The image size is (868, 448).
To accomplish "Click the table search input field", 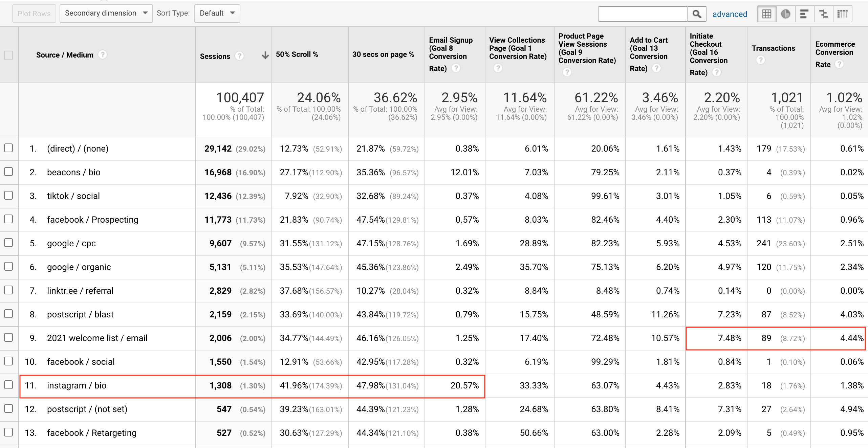I will click(x=643, y=14).
